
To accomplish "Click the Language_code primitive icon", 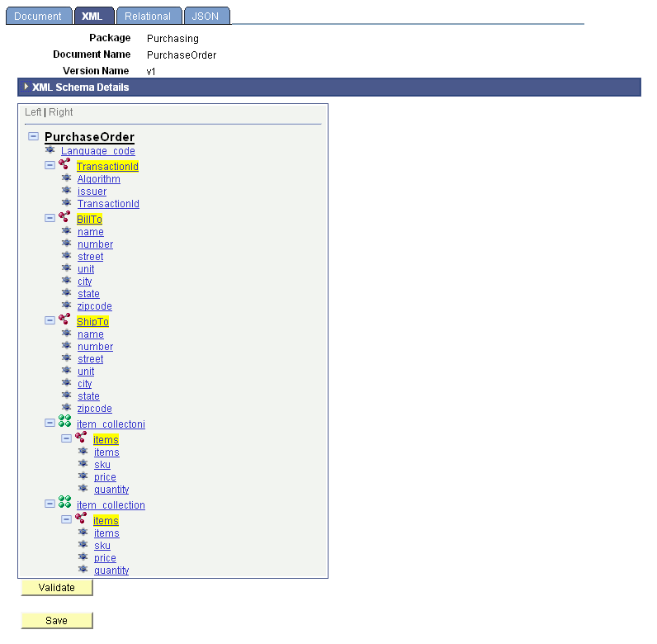I will click(50, 149).
